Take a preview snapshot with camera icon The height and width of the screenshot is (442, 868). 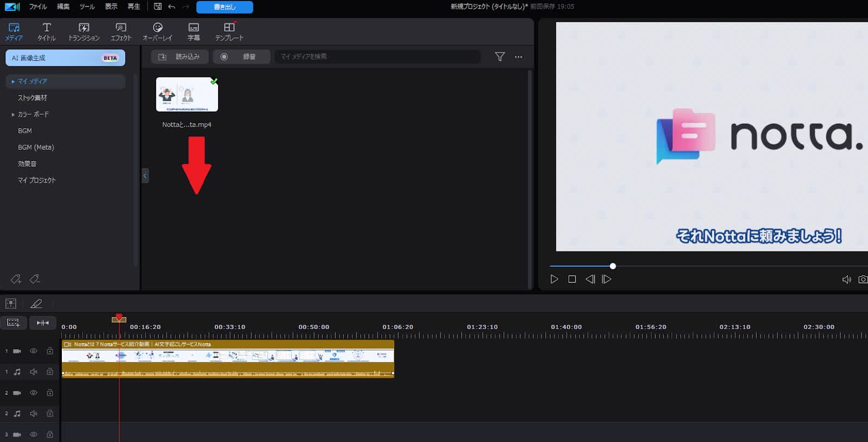[x=863, y=280]
